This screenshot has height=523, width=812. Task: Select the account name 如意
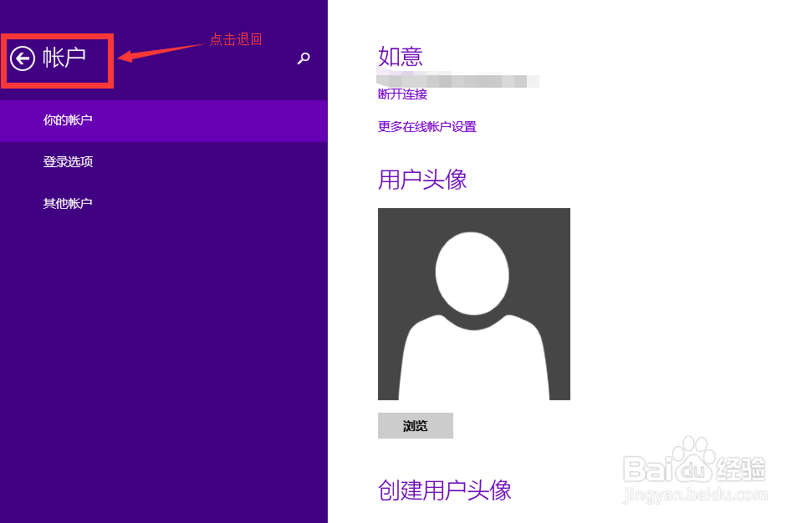coord(400,56)
